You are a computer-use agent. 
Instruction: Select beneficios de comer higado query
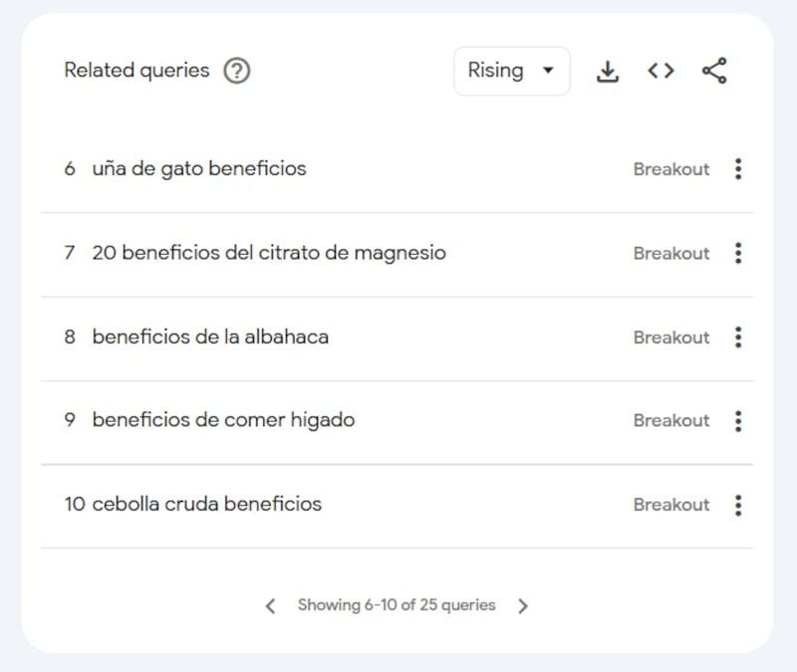click(223, 421)
